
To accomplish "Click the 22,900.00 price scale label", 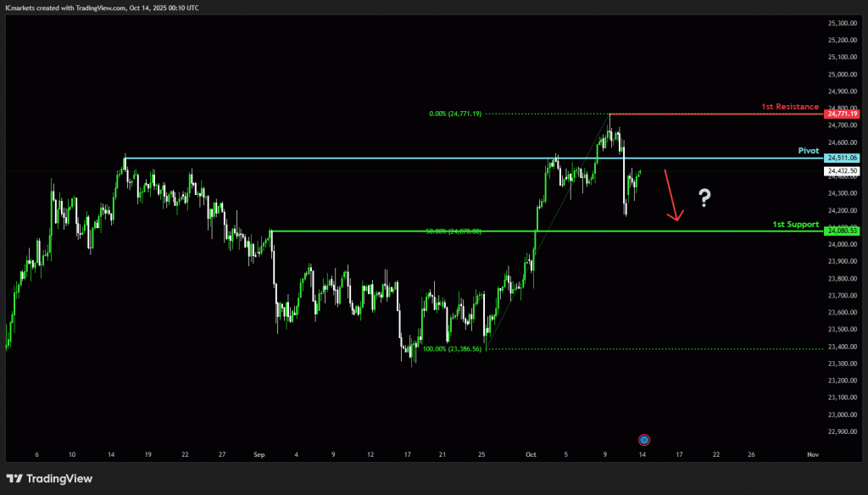I will (x=843, y=431).
